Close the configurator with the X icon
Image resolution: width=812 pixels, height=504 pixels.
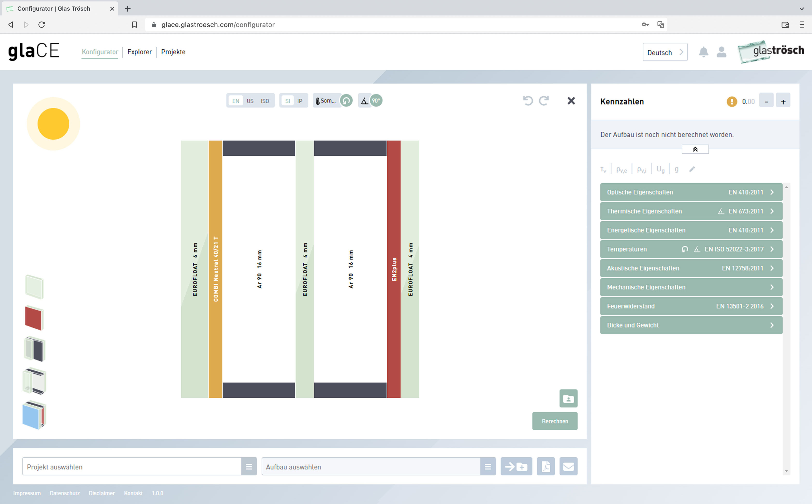571,101
